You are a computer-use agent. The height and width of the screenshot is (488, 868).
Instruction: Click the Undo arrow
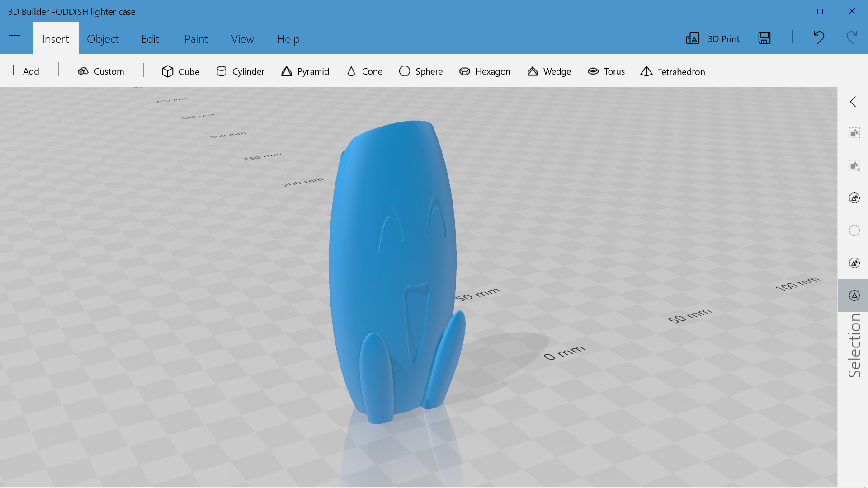point(818,38)
